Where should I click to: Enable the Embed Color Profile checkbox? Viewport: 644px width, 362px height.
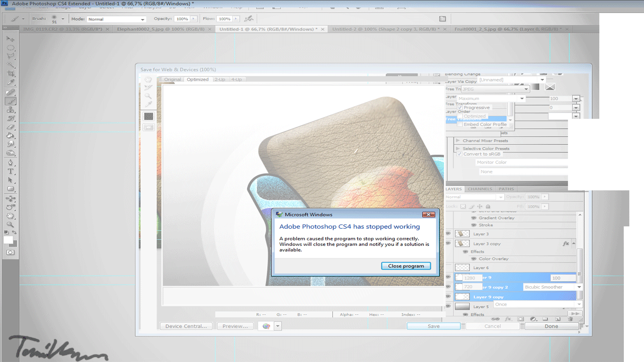(x=460, y=124)
